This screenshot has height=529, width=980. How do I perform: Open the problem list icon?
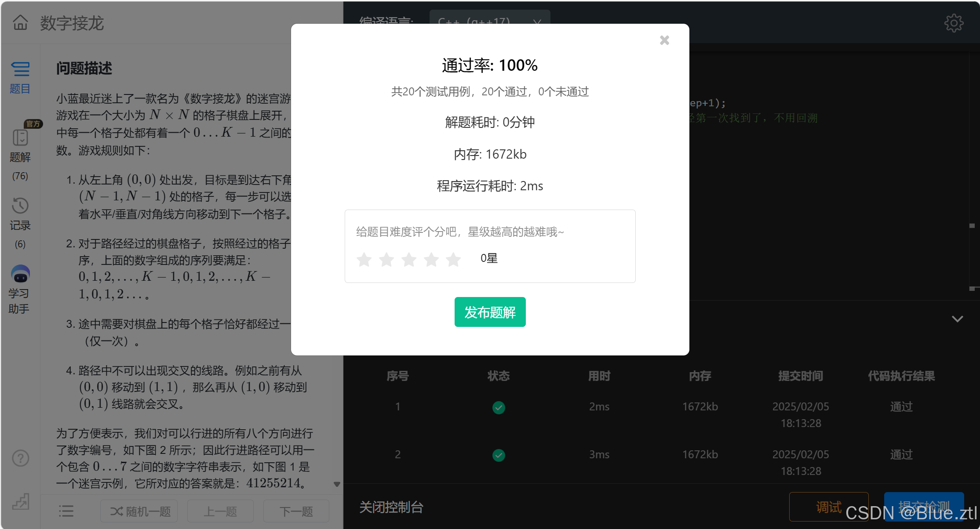(x=66, y=511)
